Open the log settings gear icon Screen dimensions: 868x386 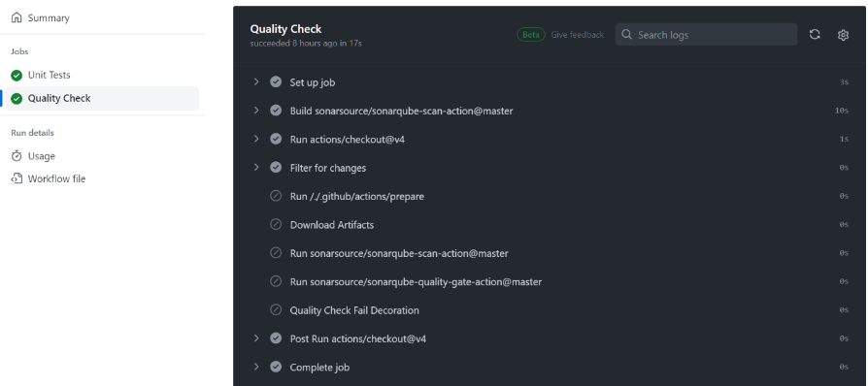843,35
